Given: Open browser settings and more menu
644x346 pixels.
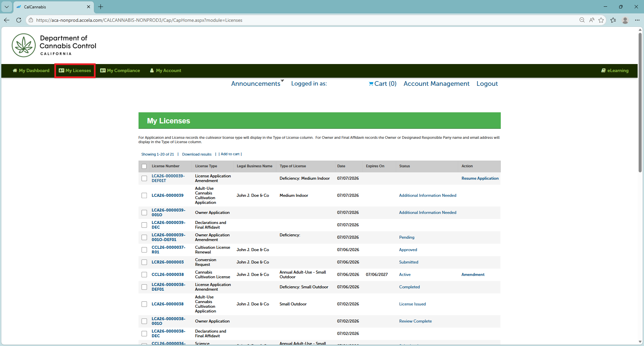Looking at the screenshot, I should (637, 20).
